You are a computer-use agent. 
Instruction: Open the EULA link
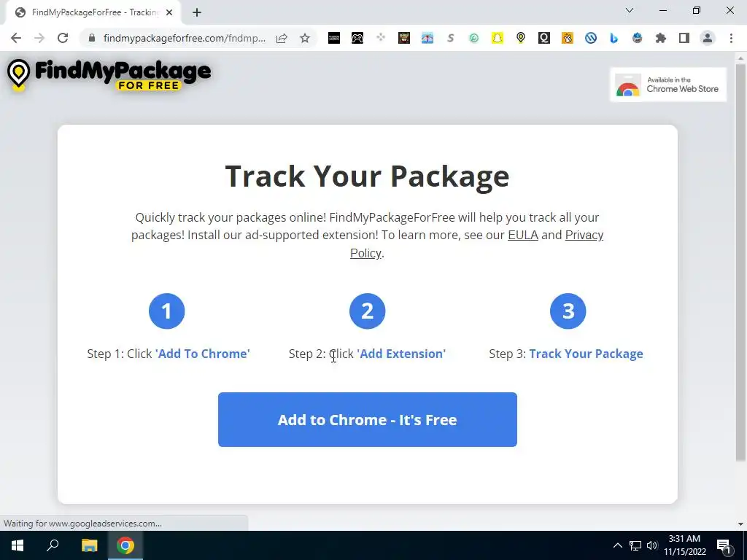click(x=522, y=235)
